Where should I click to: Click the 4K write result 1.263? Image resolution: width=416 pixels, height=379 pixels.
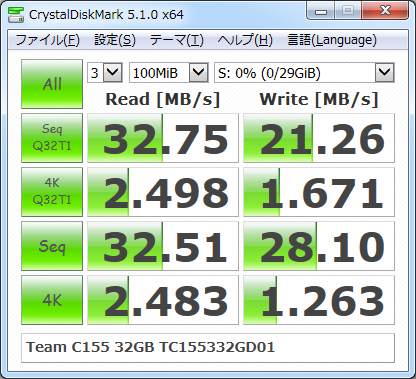[x=319, y=300]
